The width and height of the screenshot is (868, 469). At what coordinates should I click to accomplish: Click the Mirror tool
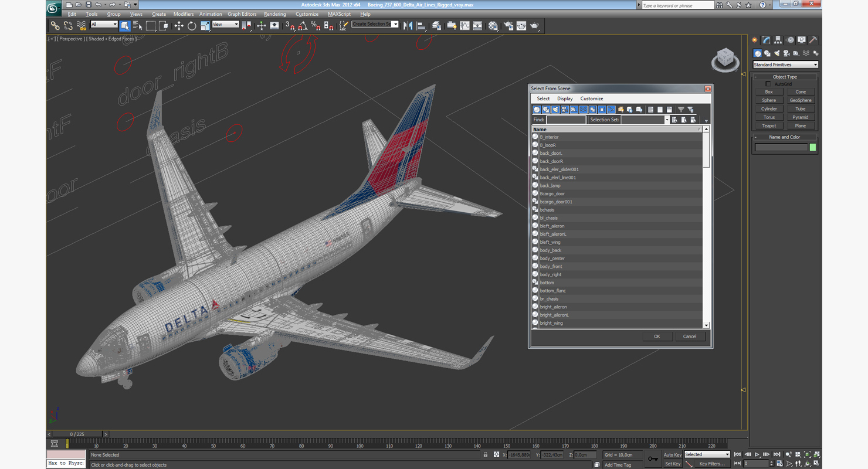point(408,26)
